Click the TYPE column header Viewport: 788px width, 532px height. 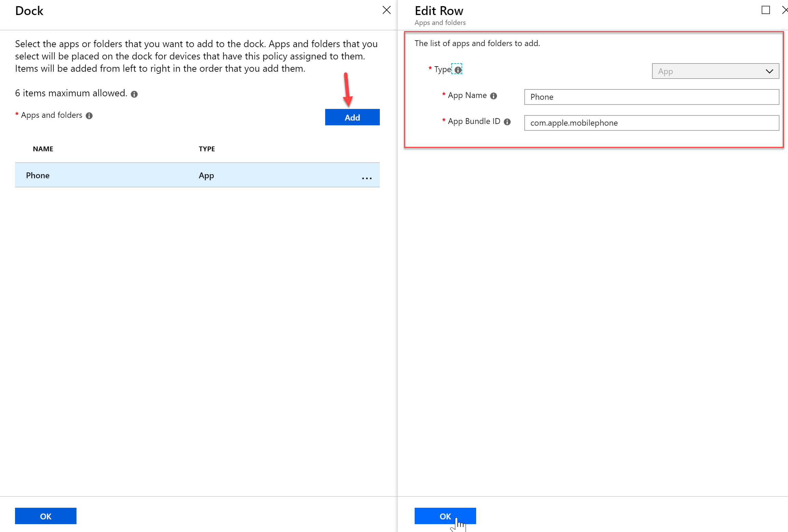[207, 149]
